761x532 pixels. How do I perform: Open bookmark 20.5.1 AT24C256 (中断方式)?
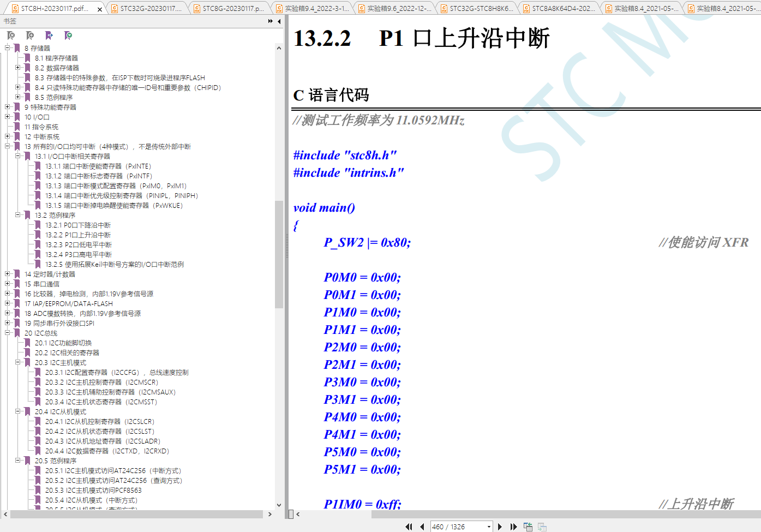coord(113,471)
